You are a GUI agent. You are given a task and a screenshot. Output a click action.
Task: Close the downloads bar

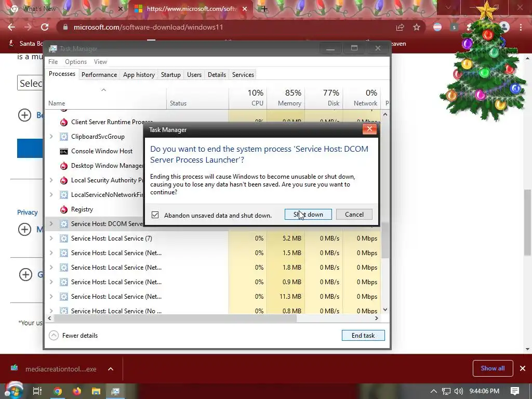523,368
